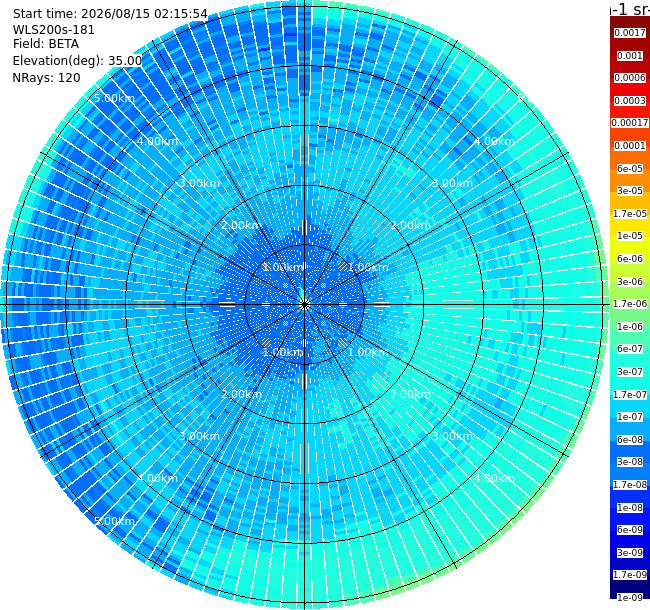The height and width of the screenshot is (610, 650).
Task: Click the 1.7e-08 blue colorbar label
Action: click(630, 484)
